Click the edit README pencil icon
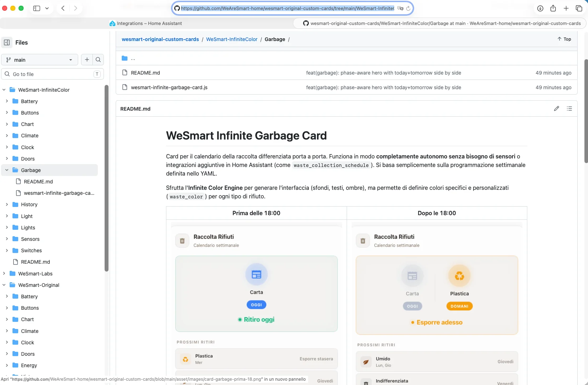This screenshot has width=588, height=385. tap(557, 108)
